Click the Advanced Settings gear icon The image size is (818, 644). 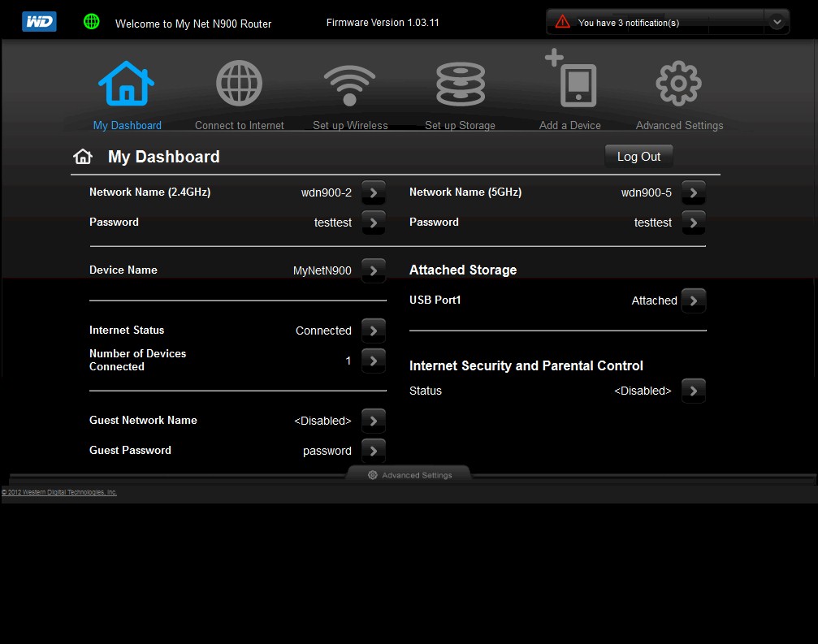coord(678,84)
